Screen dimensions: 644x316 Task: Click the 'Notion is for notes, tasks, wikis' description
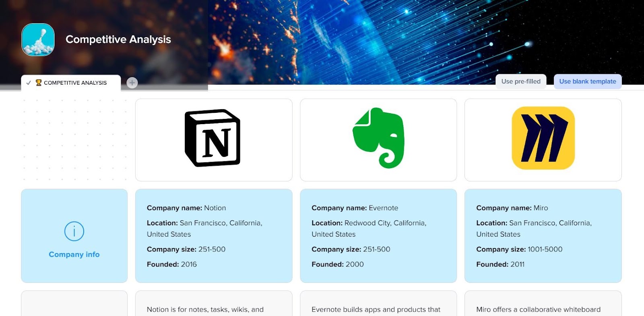[205, 310]
